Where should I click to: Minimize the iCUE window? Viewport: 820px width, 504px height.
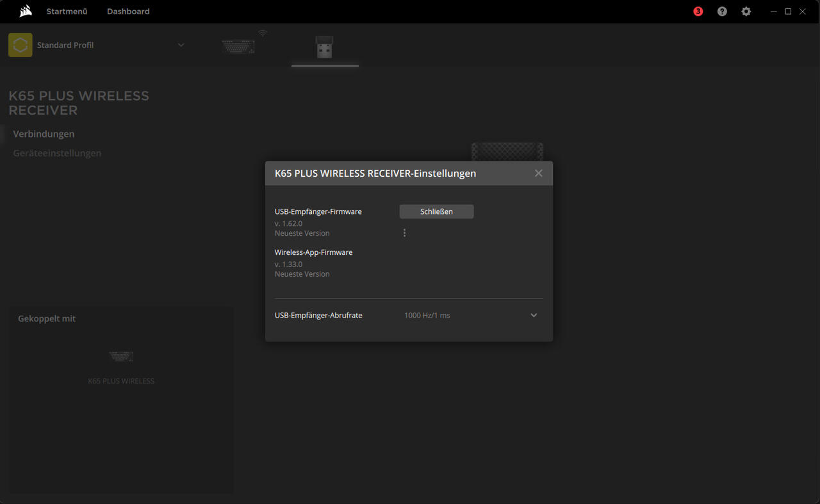coord(774,12)
